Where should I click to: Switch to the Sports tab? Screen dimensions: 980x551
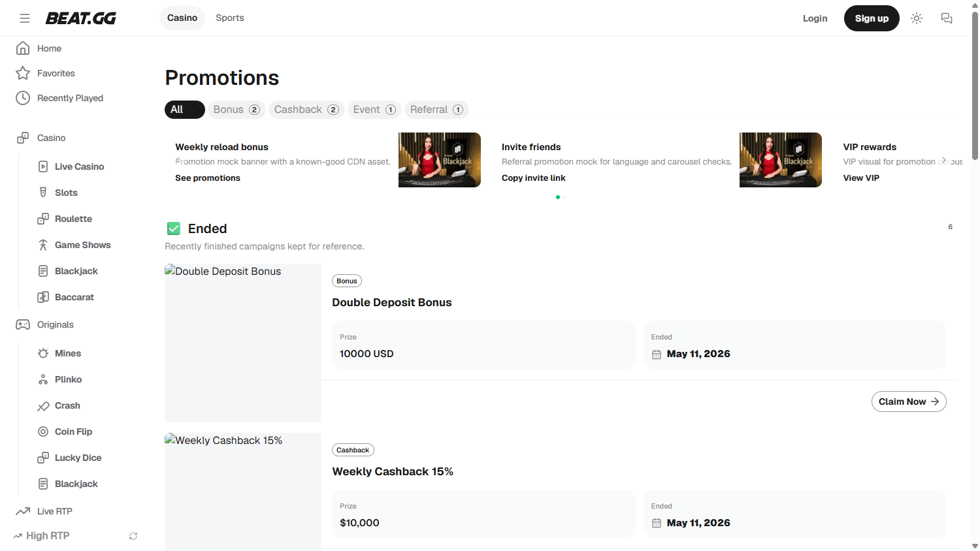(230, 18)
